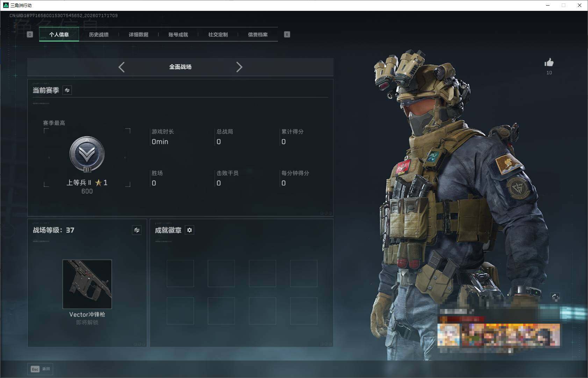Click the 三角洲行动 app icon in title bar

coord(6,5)
